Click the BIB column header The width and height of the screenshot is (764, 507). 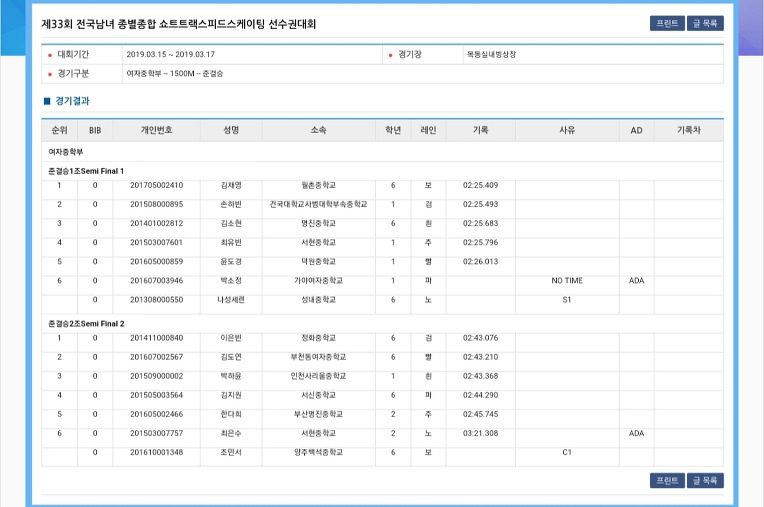tap(95, 131)
